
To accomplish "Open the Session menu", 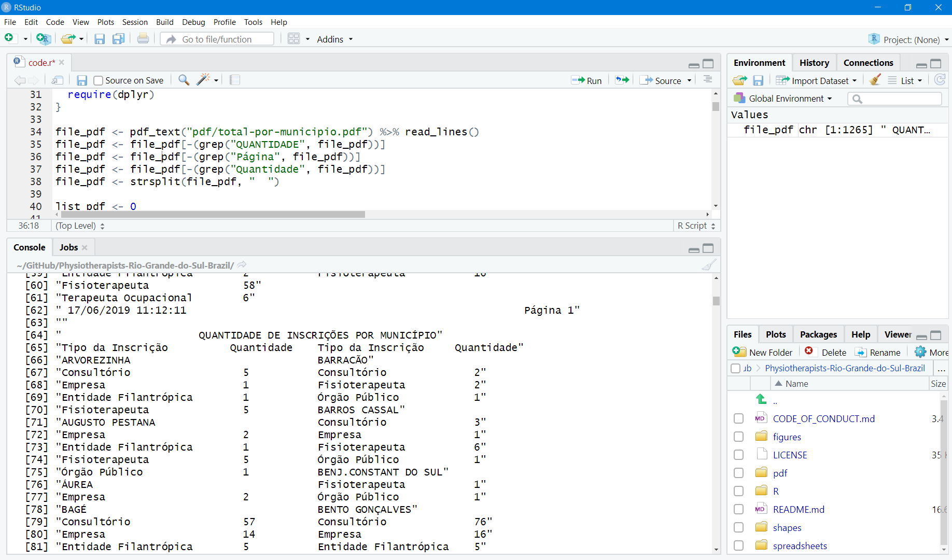I will pos(135,22).
